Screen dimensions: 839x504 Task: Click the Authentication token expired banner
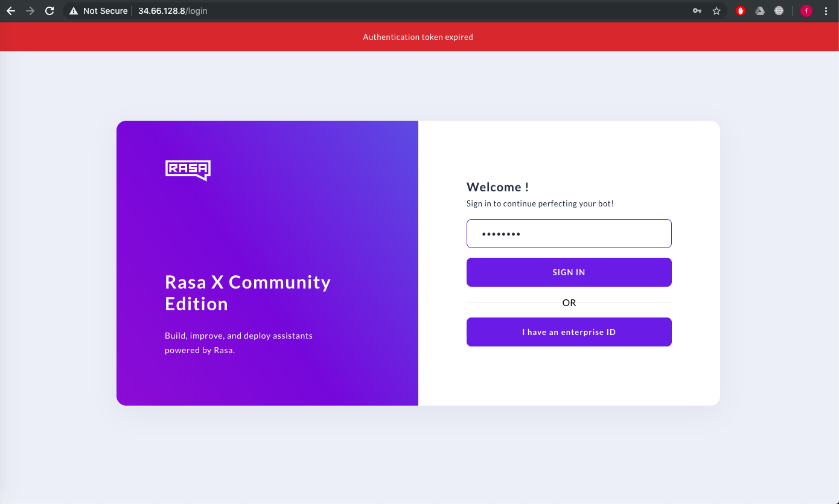(418, 37)
